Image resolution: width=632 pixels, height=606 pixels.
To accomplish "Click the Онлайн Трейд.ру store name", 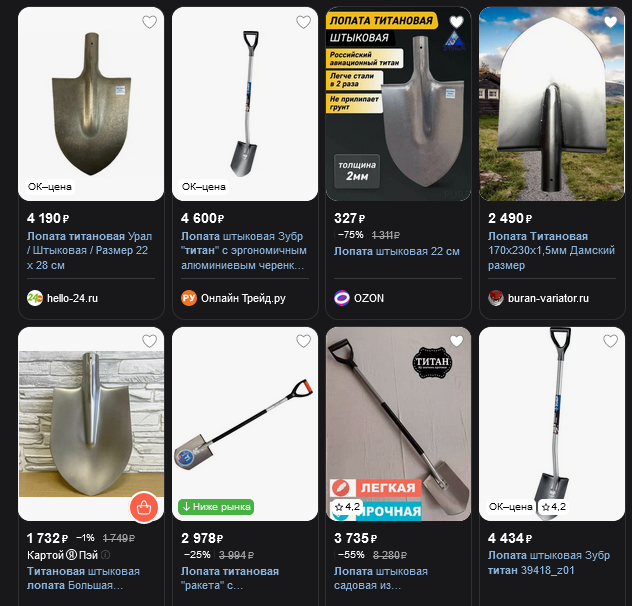I will [x=243, y=298].
